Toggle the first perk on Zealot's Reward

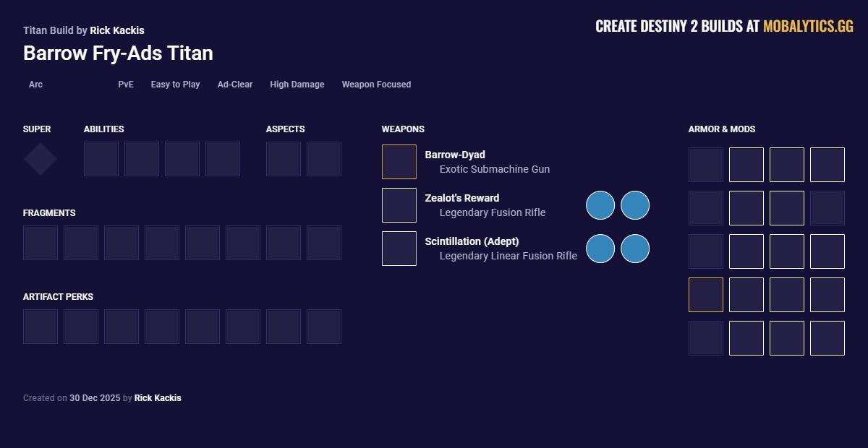[600, 205]
